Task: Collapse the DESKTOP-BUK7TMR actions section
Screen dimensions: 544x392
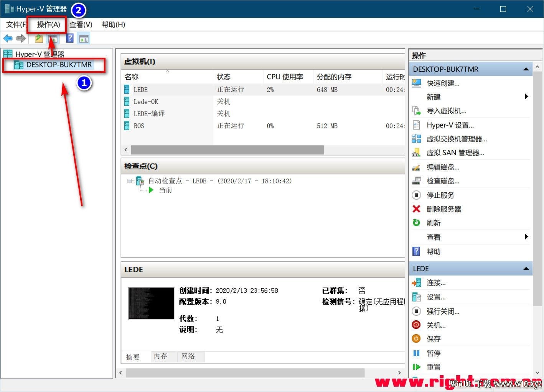Action: pos(526,69)
